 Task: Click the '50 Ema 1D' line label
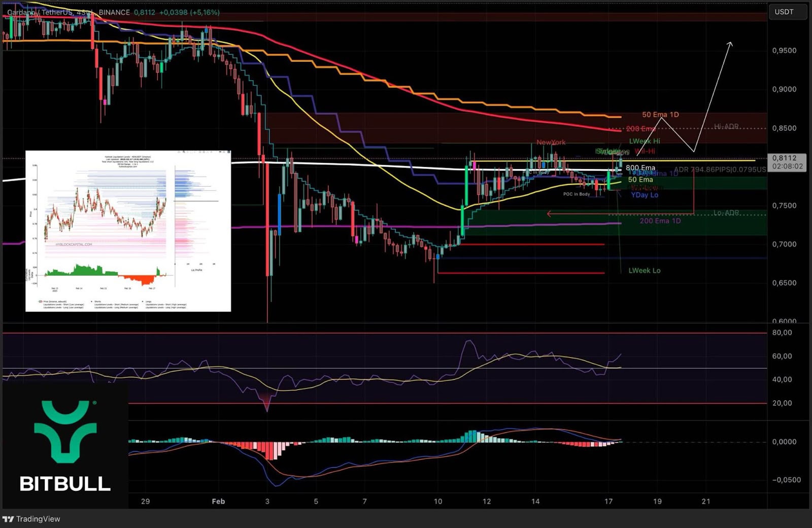point(660,115)
